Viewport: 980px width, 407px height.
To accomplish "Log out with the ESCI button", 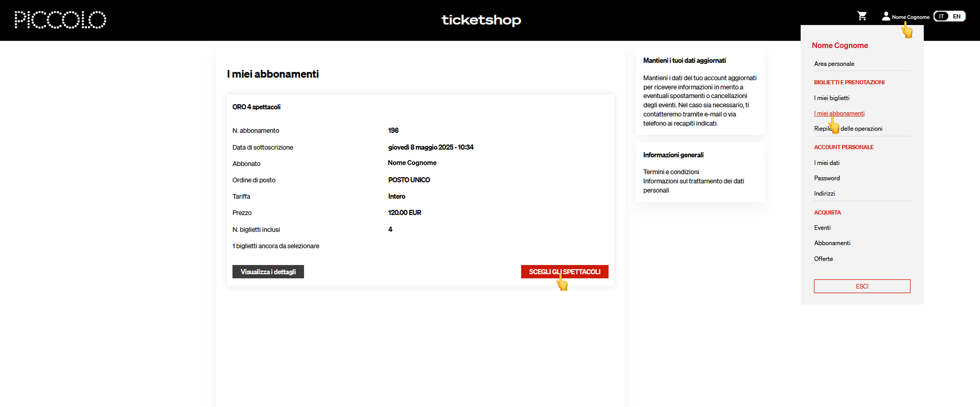I will click(862, 286).
